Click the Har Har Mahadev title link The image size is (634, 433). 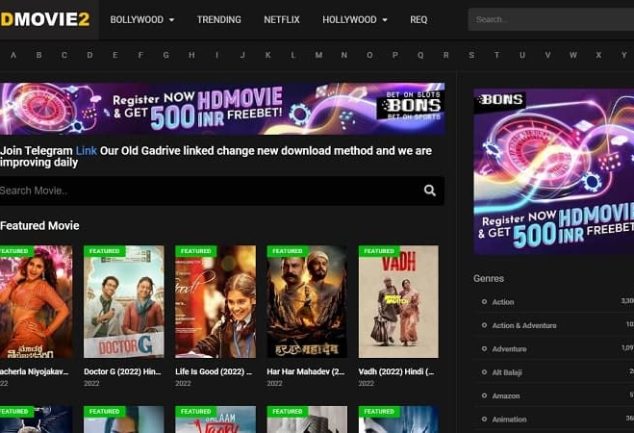306,372
